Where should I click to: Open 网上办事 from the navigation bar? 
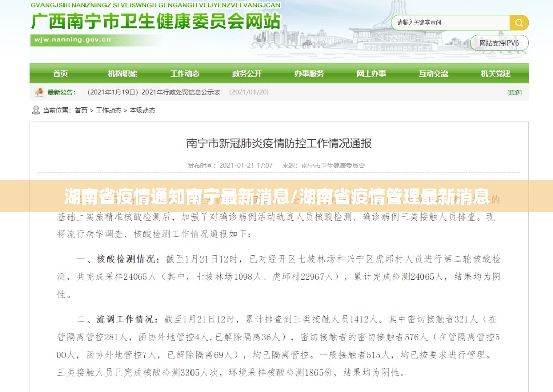tap(371, 74)
